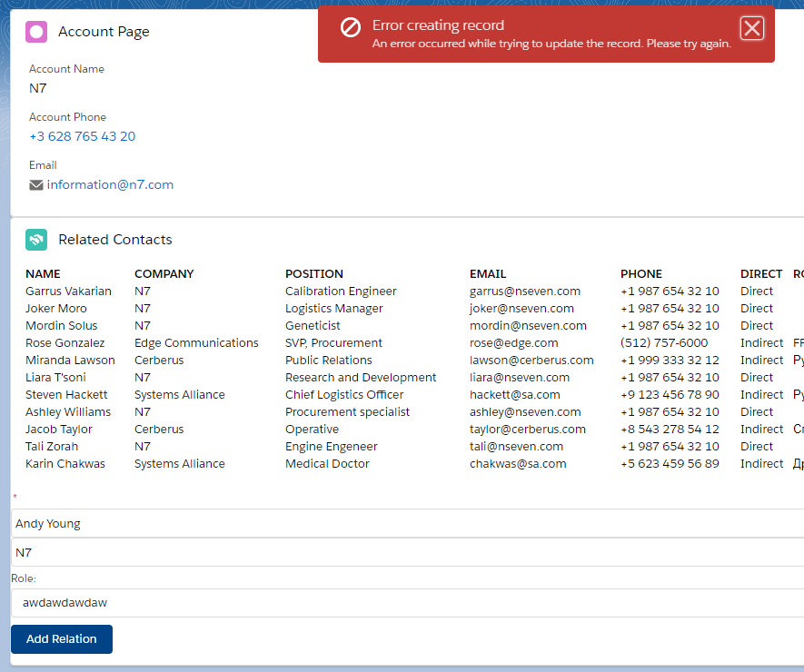Click the Role field with awdawdawdaw text
Screen dimensions: 804x672
pos(400,603)
